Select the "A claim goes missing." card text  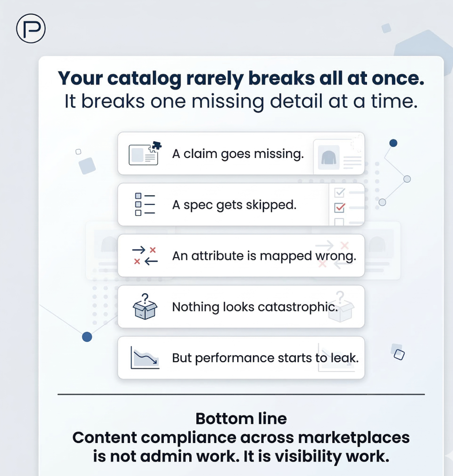pyautogui.click(x=238, y=153)
